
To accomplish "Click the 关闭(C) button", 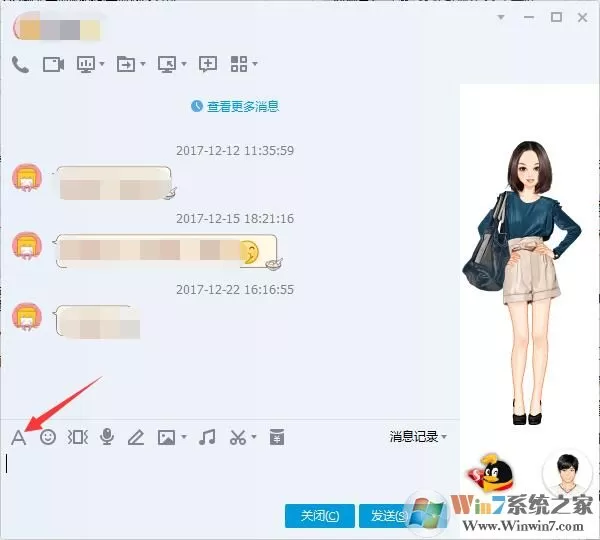I will (x=320, y=516).
